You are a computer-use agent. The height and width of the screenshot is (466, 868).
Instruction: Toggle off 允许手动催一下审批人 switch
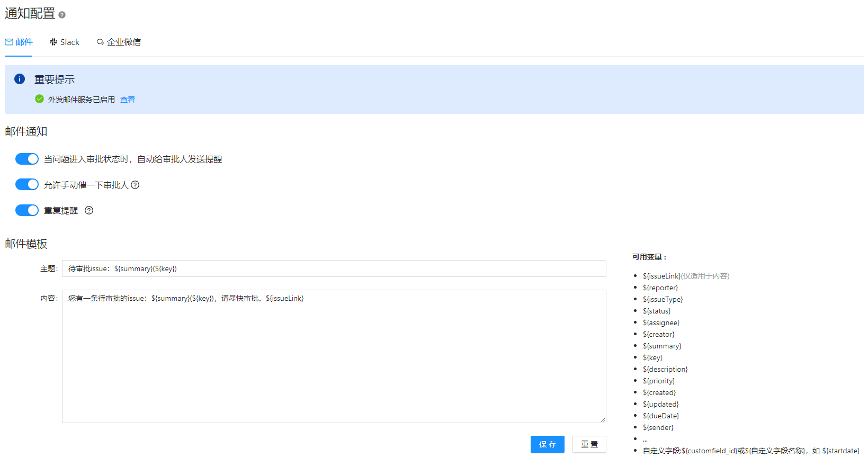click(27, 184)
